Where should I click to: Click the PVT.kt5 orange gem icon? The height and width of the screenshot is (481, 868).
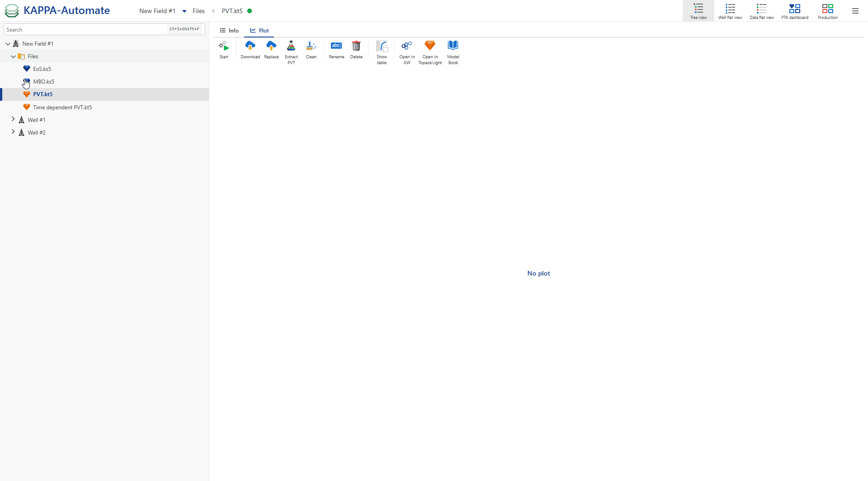point(27,94)
